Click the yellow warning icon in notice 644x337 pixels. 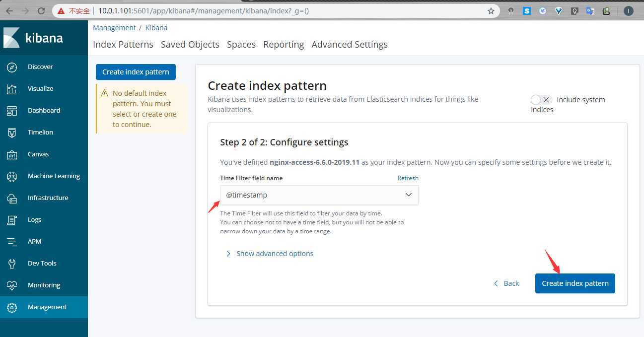(104, 93)
